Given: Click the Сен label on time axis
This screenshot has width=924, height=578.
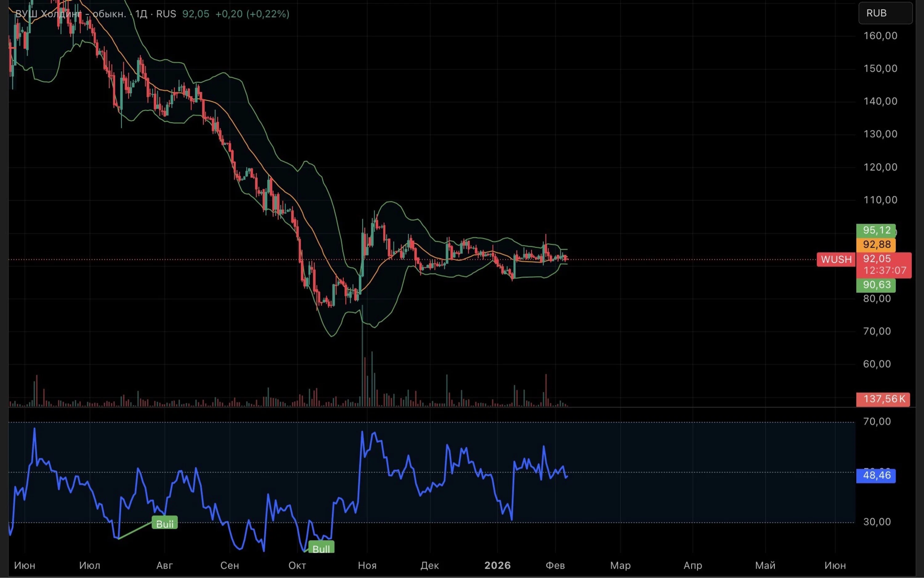Looking at the screenshot, I should pos(230,566).
